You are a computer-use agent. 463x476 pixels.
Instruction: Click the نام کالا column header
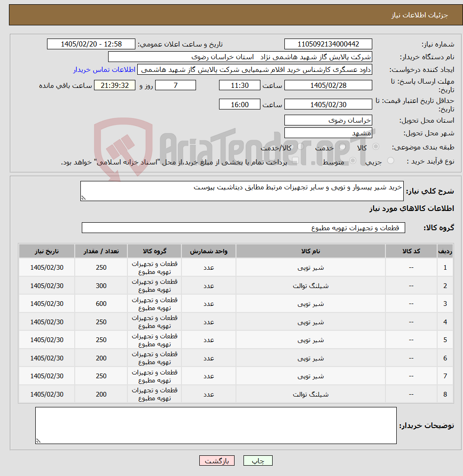click(311, 251)
